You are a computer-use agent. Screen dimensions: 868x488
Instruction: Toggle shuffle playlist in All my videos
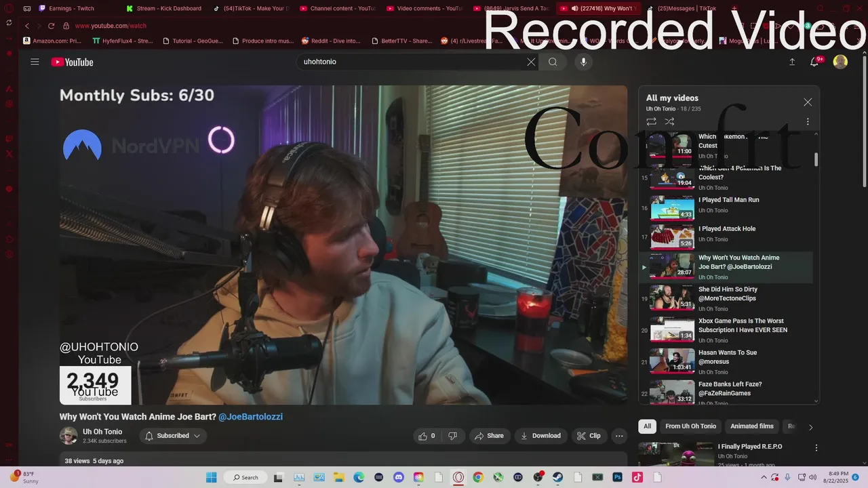click(669, 122)
